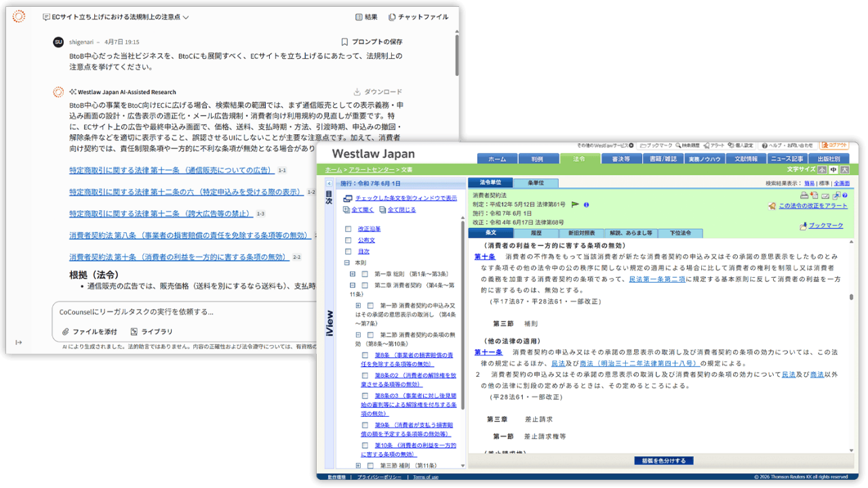Expand 第一章 総則 with its plus icon
Image resolution: width=868 pixels, height=488 pixels.
(353, 274)
